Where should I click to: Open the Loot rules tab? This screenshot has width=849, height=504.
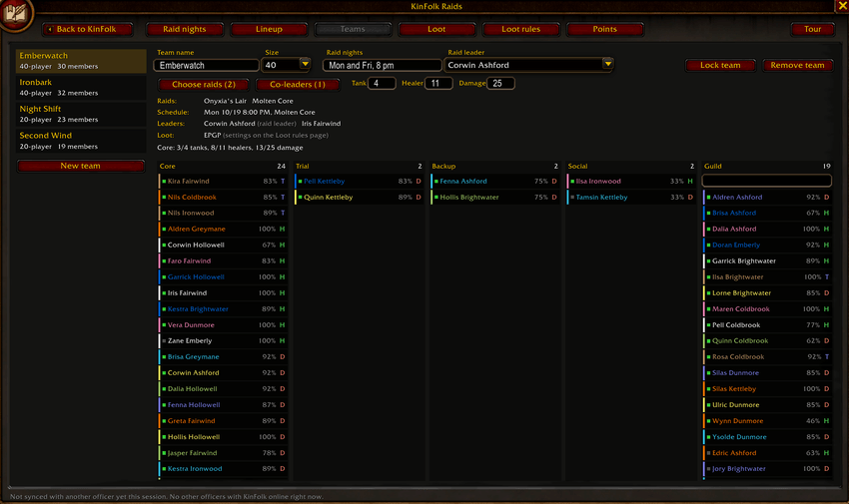pos(520,29)
